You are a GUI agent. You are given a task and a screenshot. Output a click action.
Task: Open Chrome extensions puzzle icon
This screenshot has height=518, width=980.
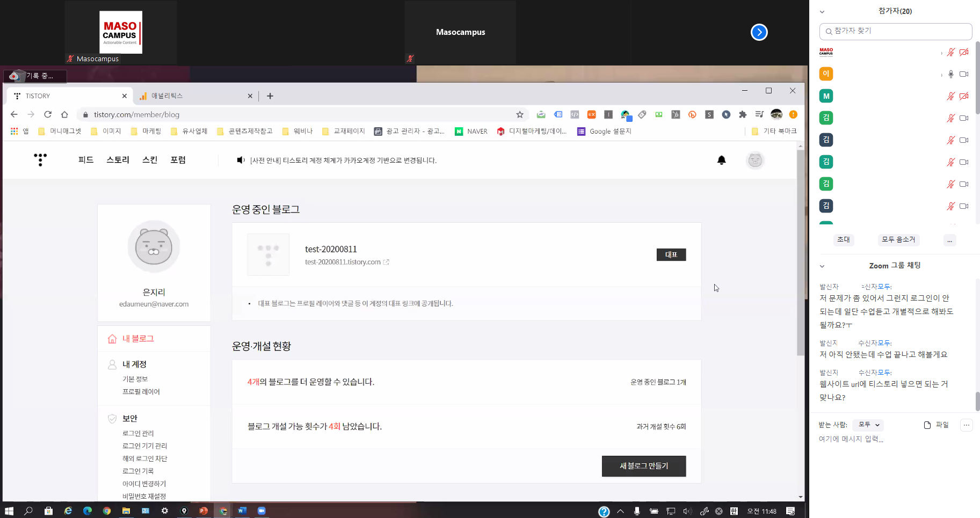pyautogui.click(x=743, y=114)
